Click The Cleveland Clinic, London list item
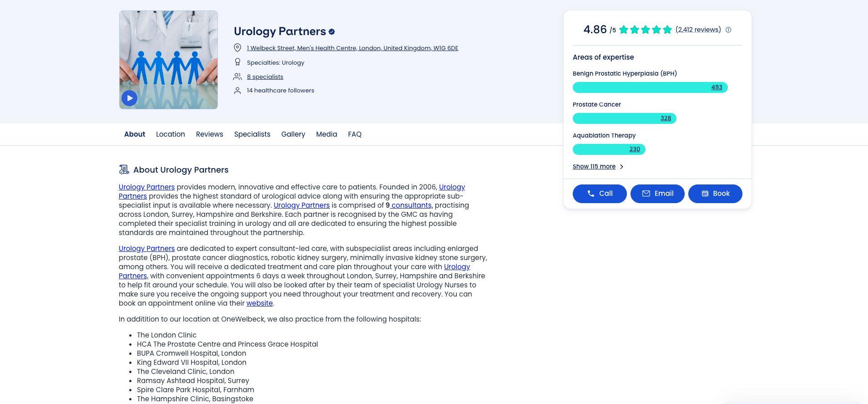The width and height of the screenshot is (868, 404). (x=186, y=372)
